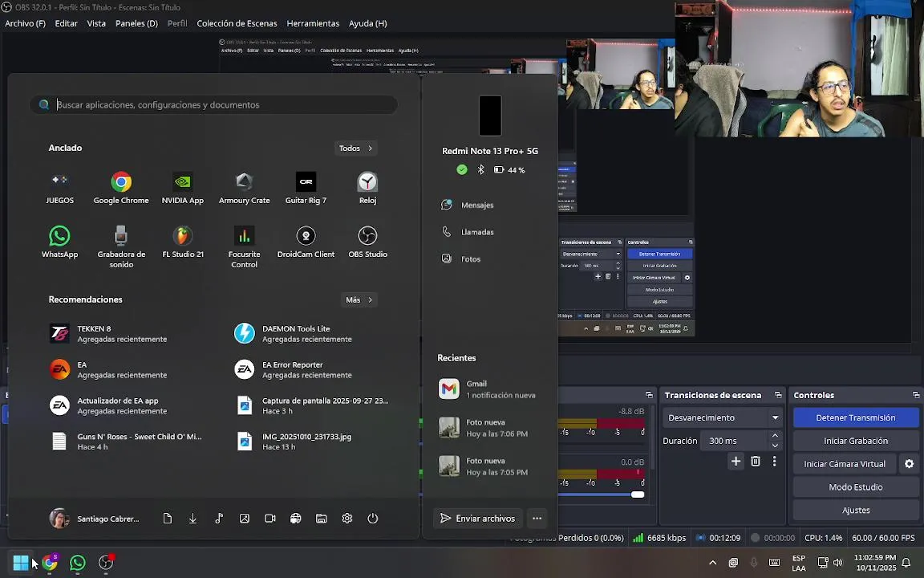Launch Google Chrome from pinned apps
Viewport: 924px width, 578px height.
coord(121,189)
